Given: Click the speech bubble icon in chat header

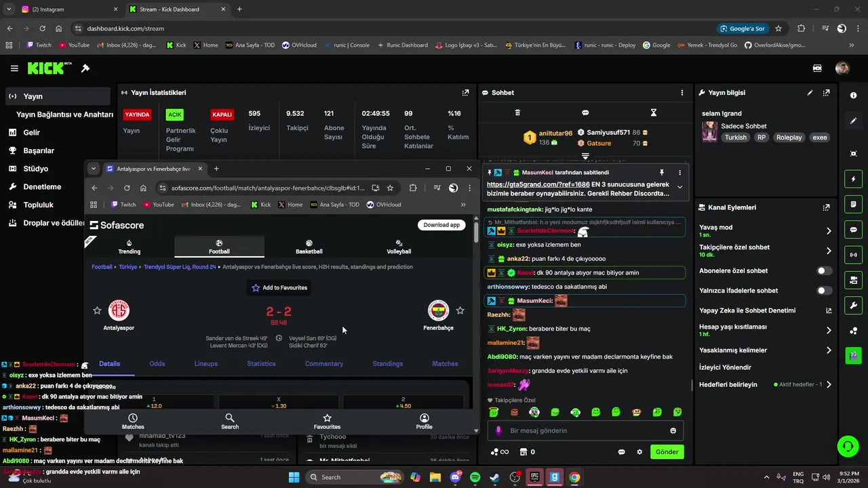Looking at the screenshot, I should 585,113.
